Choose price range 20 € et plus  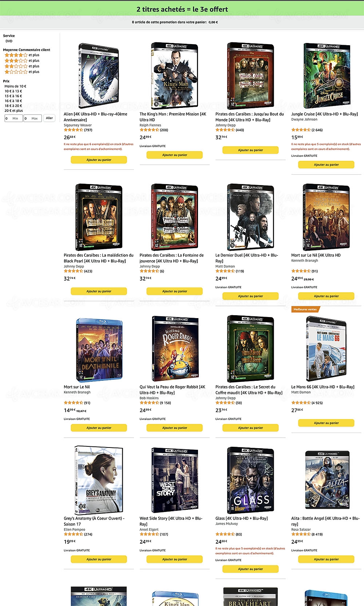tap(14, 110)
